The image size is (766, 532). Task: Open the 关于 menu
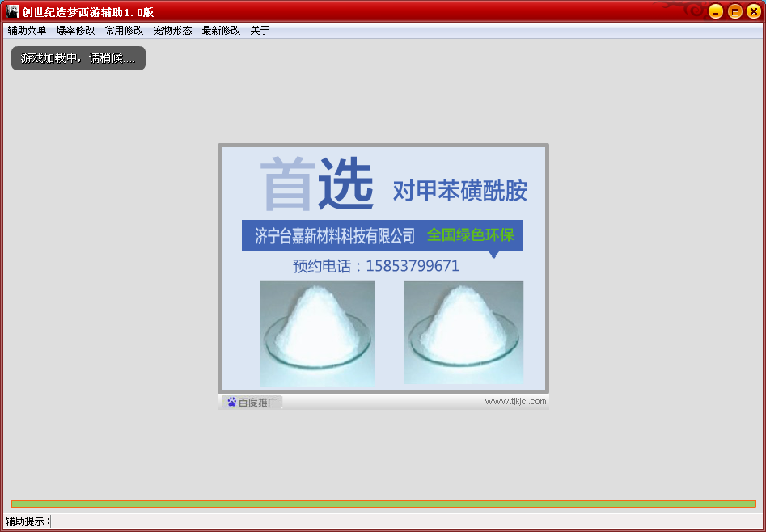click(260, 31)
